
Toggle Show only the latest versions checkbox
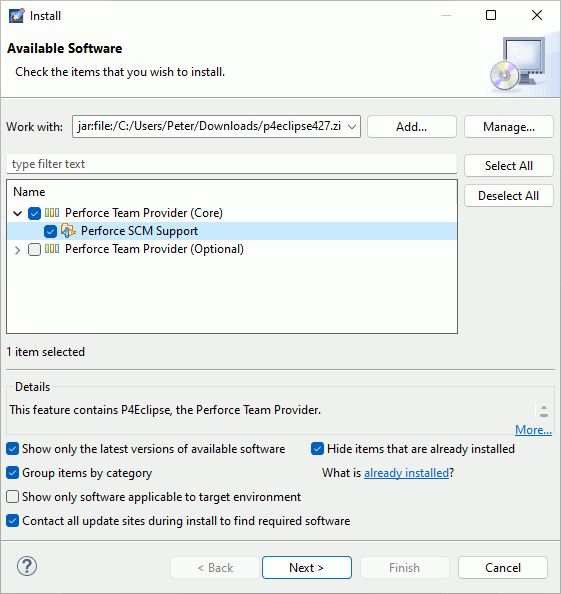[13, 449]
